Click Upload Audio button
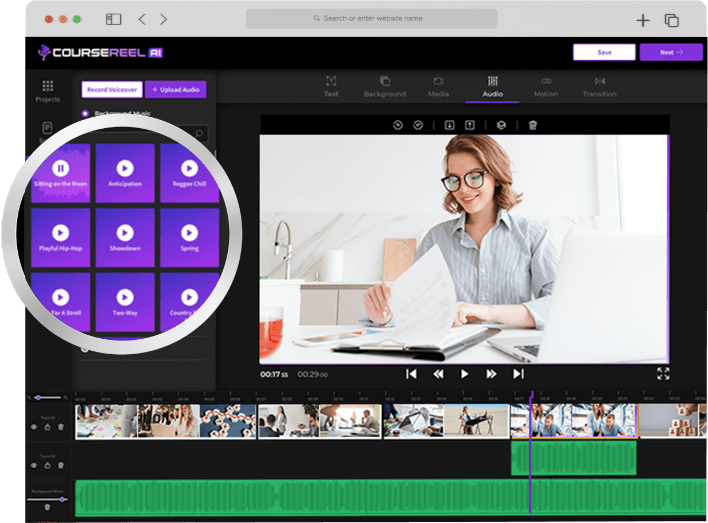 click(x=176, y=89)
